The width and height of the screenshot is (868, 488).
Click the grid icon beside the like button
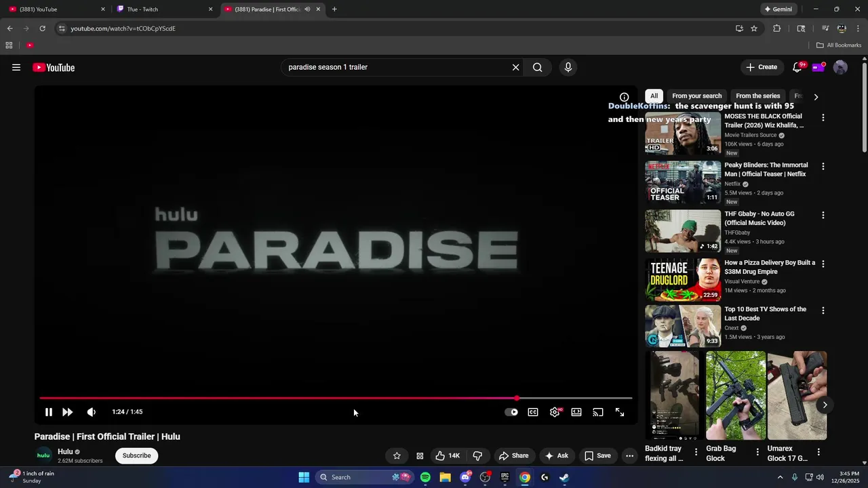pos(420,455)
